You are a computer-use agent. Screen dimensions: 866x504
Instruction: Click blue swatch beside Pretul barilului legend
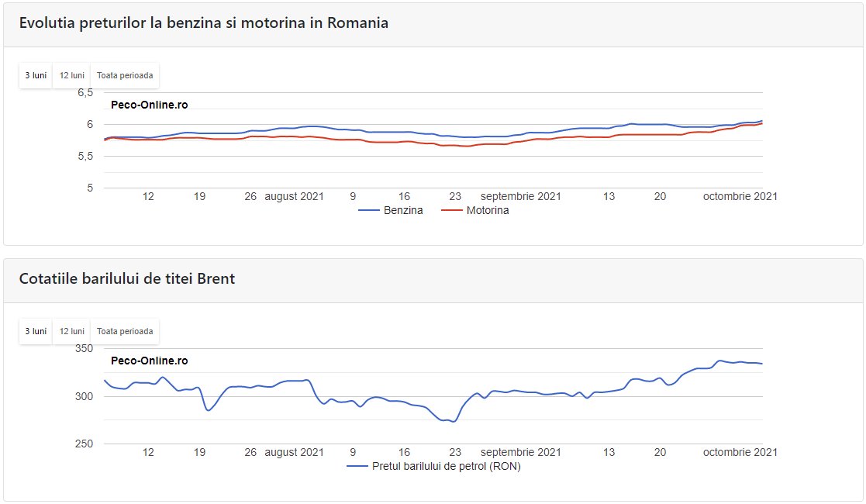coord(357,466)
